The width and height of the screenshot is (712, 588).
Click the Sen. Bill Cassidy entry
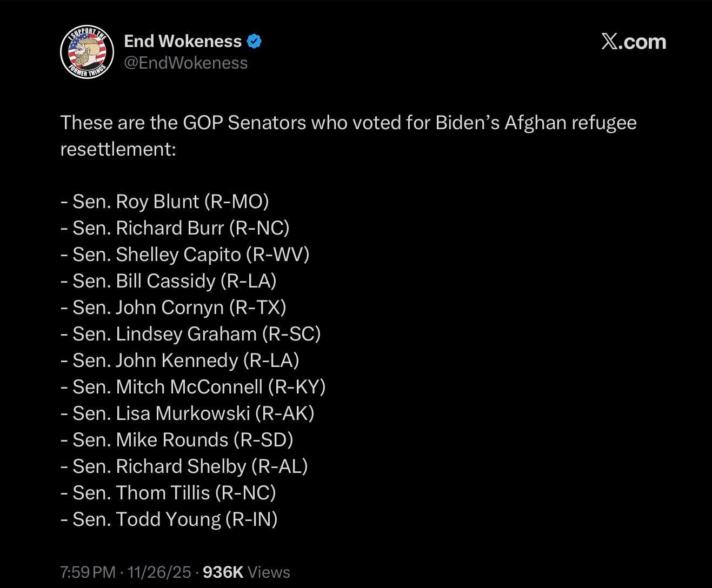169,280
